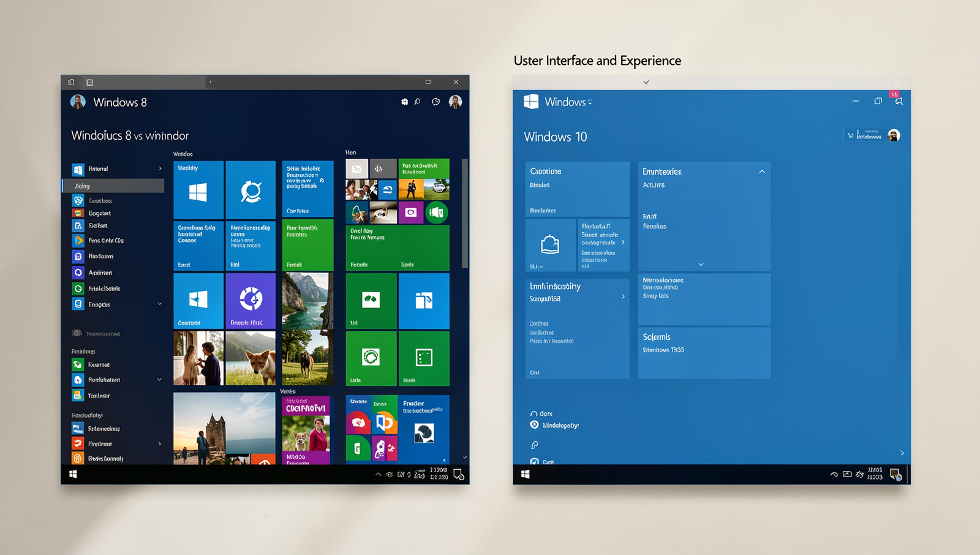Click the red icon next to Eogplart

pyautogui.click(x=78, y=213)
